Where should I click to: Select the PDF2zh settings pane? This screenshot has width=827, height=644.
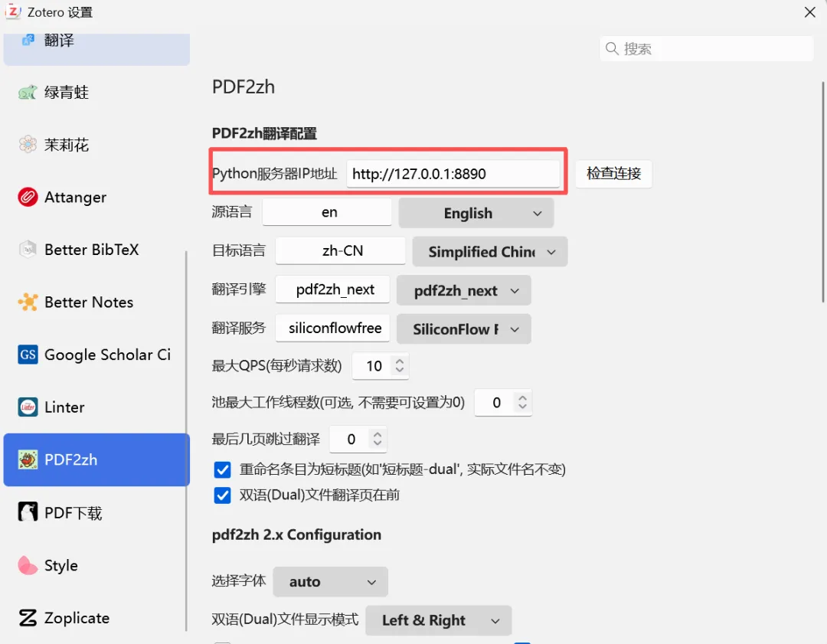pyautogui.click(x=96, y=460)
